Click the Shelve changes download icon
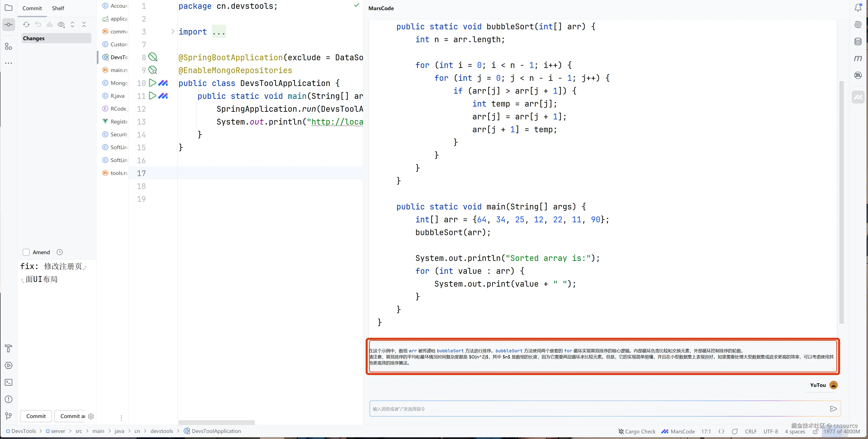Screen dimensions: 868x439 pyautogui.click(x=49, y=24)
